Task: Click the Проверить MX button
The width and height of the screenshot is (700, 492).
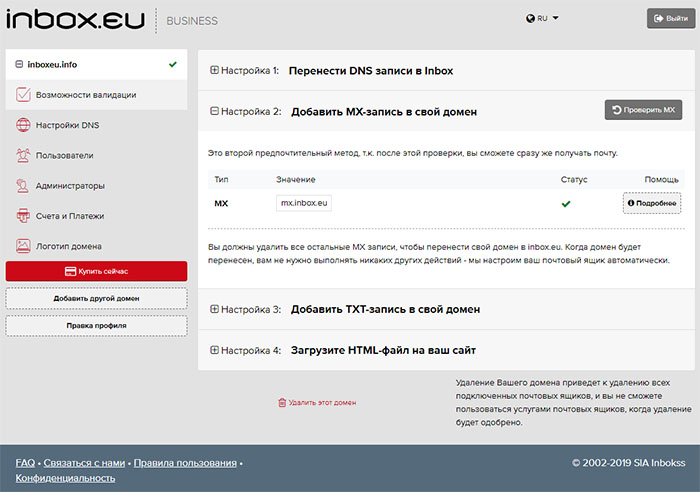Action: pos(643,110)
